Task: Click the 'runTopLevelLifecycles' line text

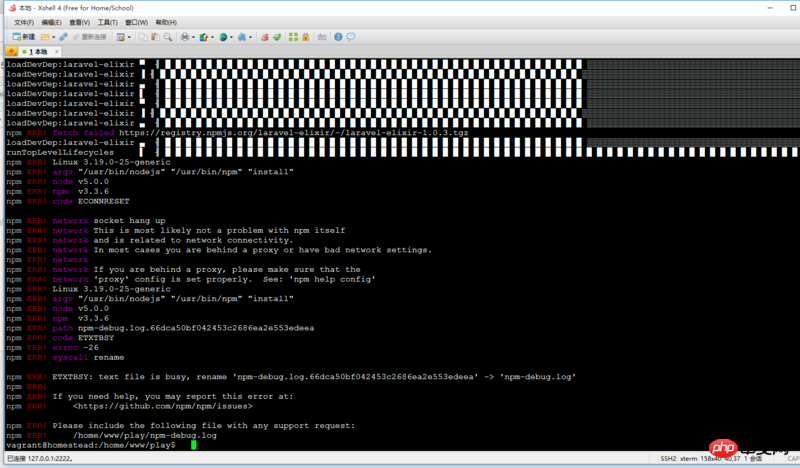Action: pyautogui.click(x=60, y=152)
